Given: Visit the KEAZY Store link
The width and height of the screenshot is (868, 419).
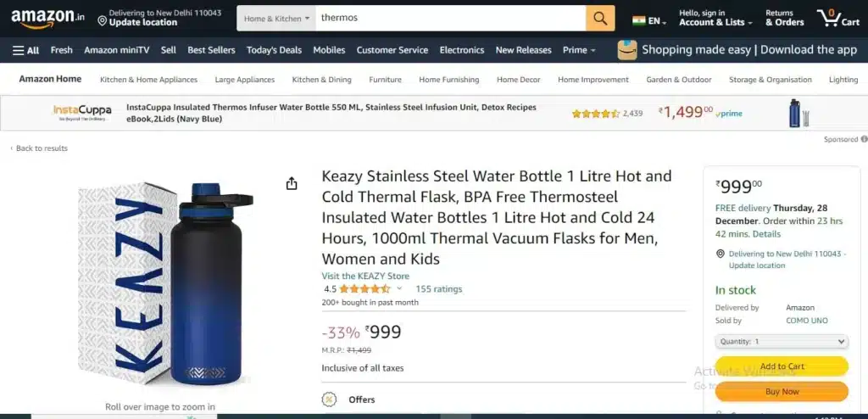Looking at the screenshot, I should coord(365,276).
